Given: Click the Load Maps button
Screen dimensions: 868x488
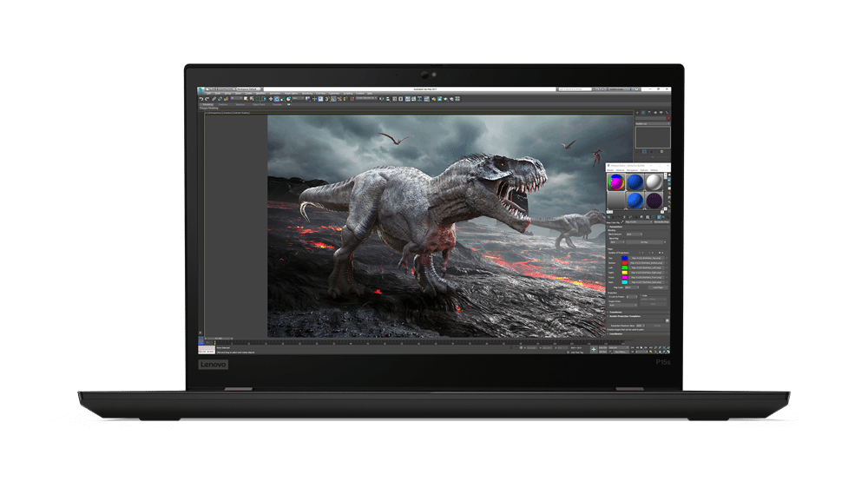Looking at the screenshot, I should point(658,287).
